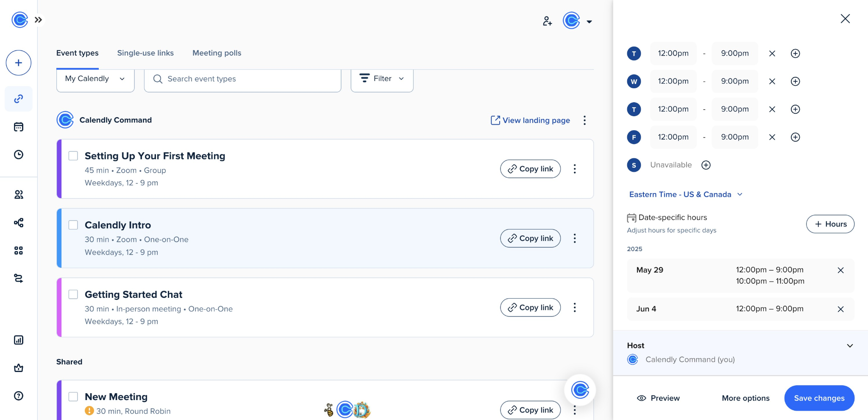This screenshot has width=868, height=420.
Task: Click Save changes button
Action: click(819, 398)
